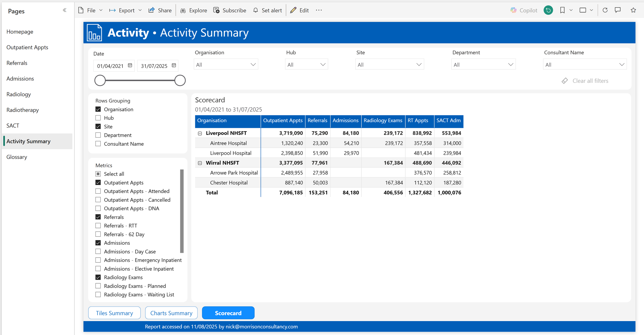644x335 pixels.
Task: Open the Organisation filter dropdown
Action: pyautogui.click(x=226, y=65)
